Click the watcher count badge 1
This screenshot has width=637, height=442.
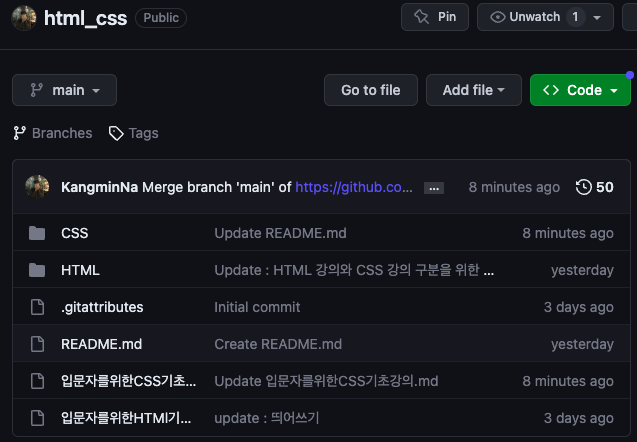[x=575, y=17]
